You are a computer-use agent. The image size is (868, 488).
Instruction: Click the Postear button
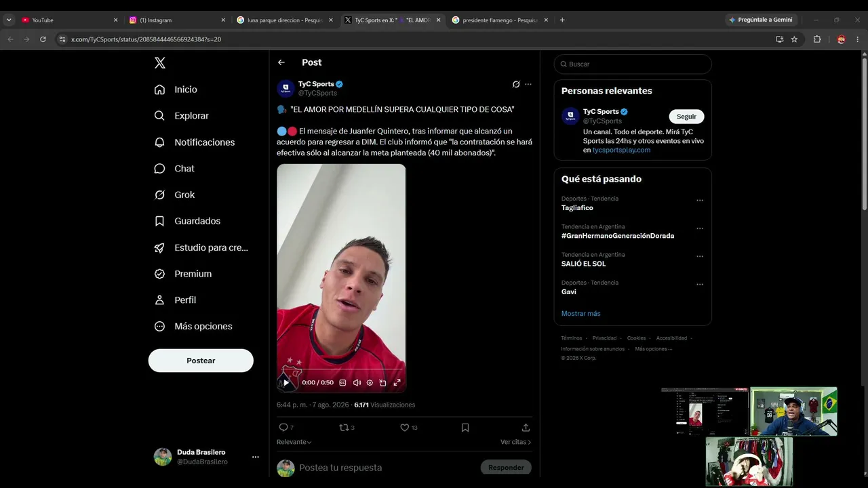(x=201, y=361)
